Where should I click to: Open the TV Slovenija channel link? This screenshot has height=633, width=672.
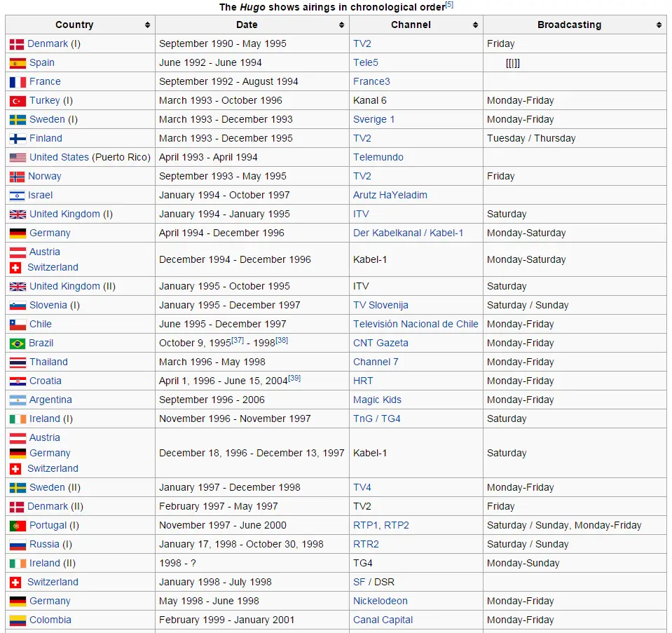pyautogui.click(x=380, y=305)
